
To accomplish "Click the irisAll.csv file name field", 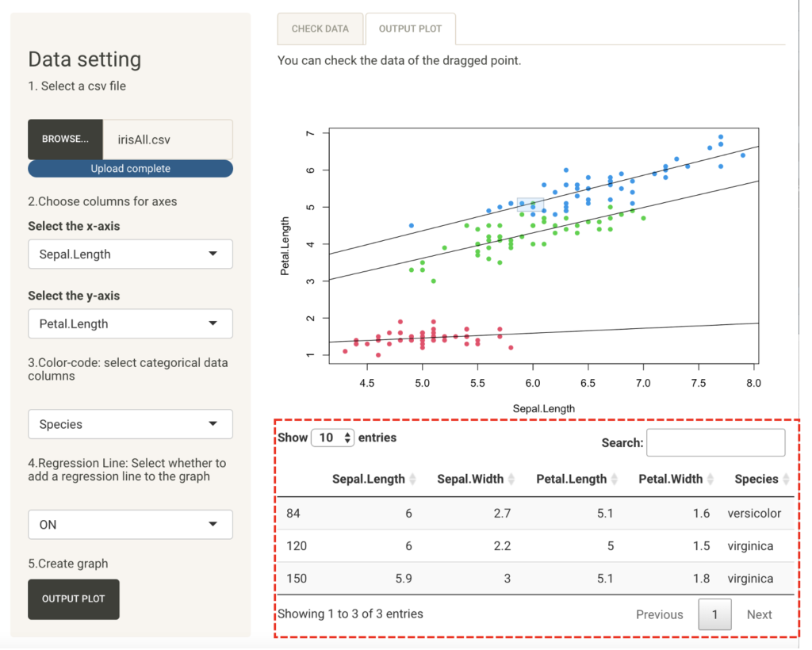I will coord(168,140).
